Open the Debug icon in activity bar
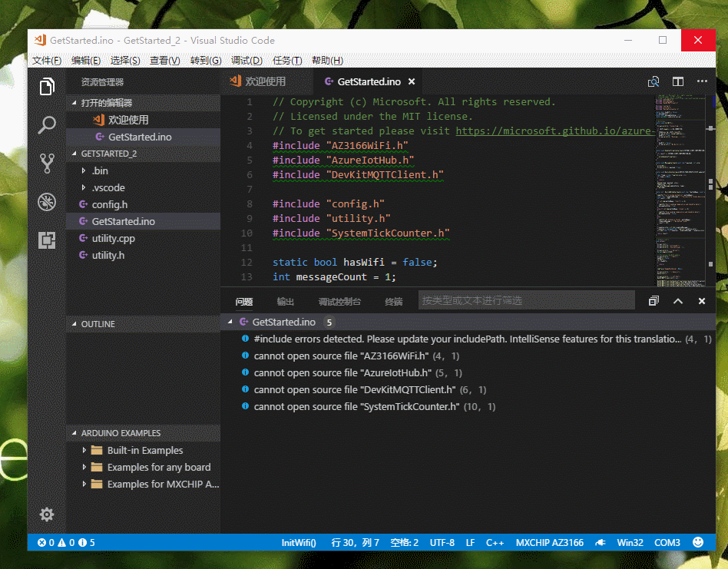Screen dimensions: 728x569 (46, 202)
